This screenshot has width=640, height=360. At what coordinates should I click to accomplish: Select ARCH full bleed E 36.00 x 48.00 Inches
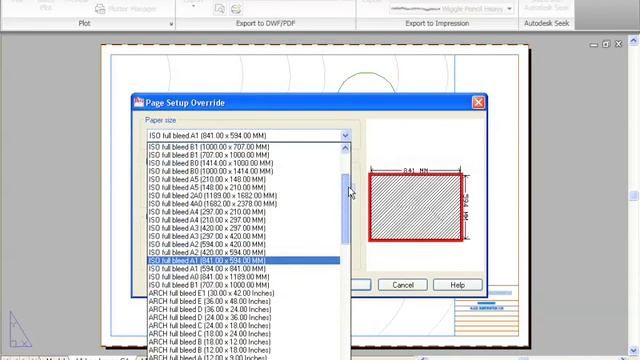click(244, 301)
